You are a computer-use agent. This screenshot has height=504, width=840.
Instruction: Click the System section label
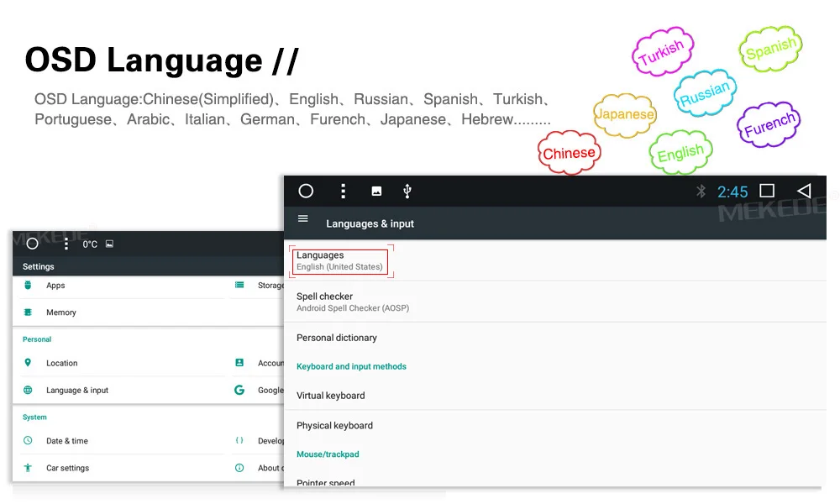34,417
